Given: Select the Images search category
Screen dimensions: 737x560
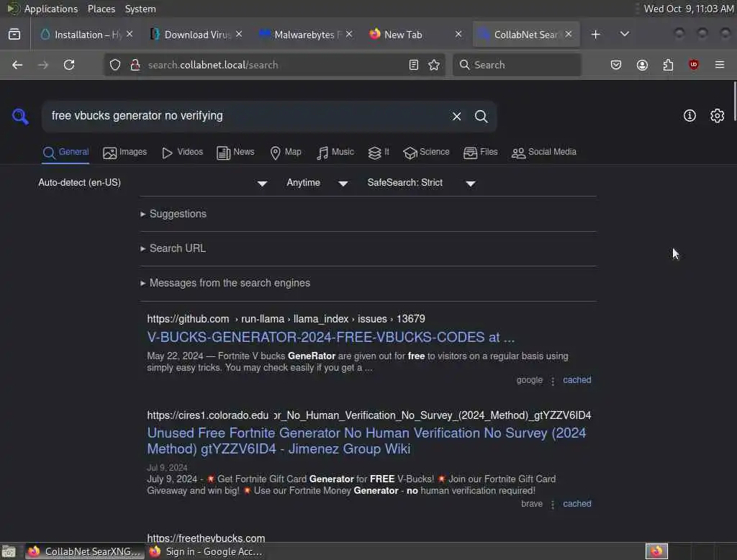Looking at the screenshot, I should coord(125,153).
